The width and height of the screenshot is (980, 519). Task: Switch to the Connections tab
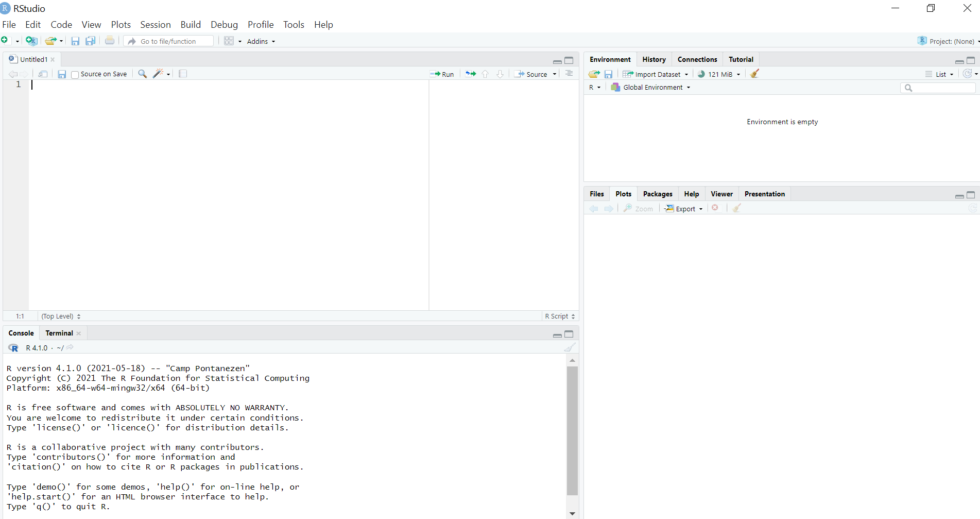click(x=697, y=59)
